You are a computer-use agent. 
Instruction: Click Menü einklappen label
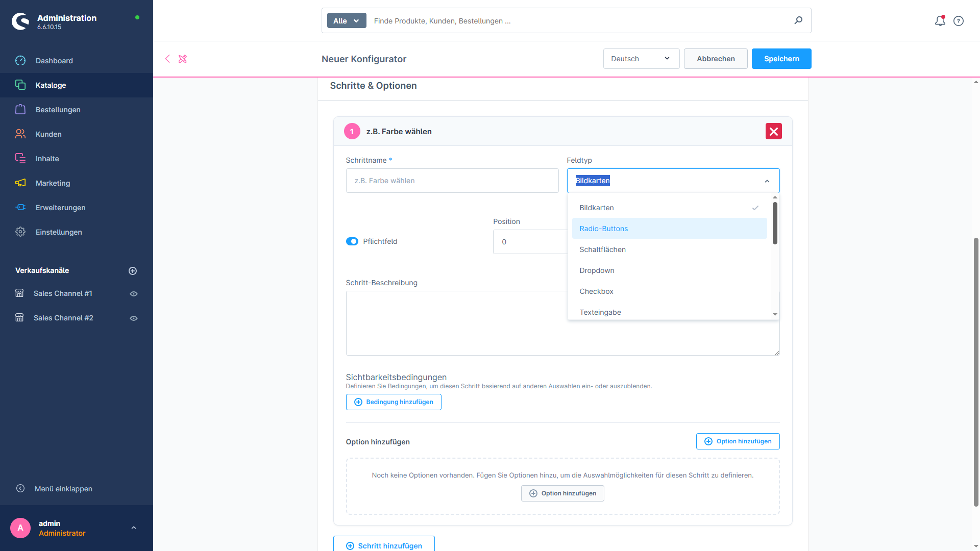click(63, 489)
